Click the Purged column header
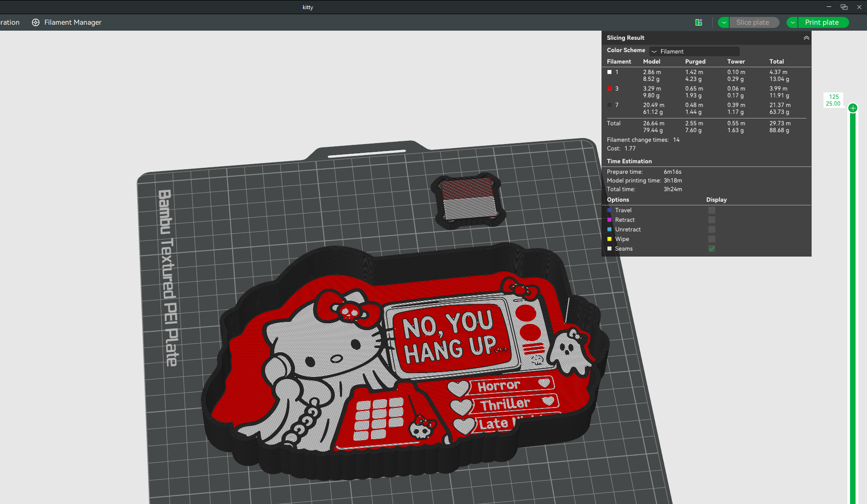The image size is (867, 504). point(695,62)
